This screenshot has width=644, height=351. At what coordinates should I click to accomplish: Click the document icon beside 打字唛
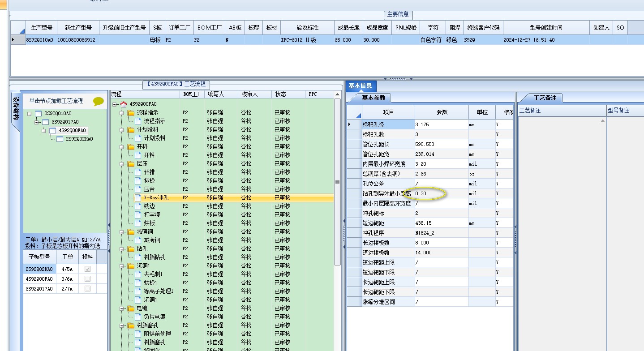pyautogui.click(x=138, y=214)
